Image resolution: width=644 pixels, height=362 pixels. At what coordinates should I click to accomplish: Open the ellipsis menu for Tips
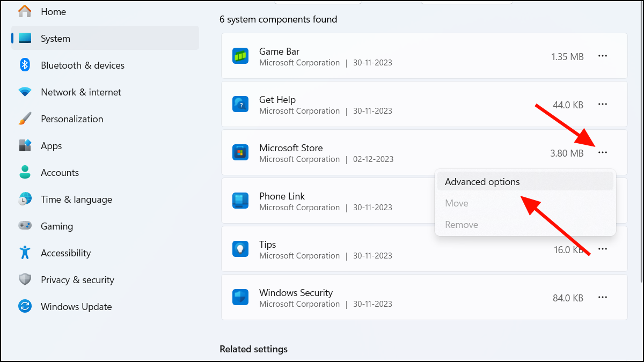coord(602,249)
